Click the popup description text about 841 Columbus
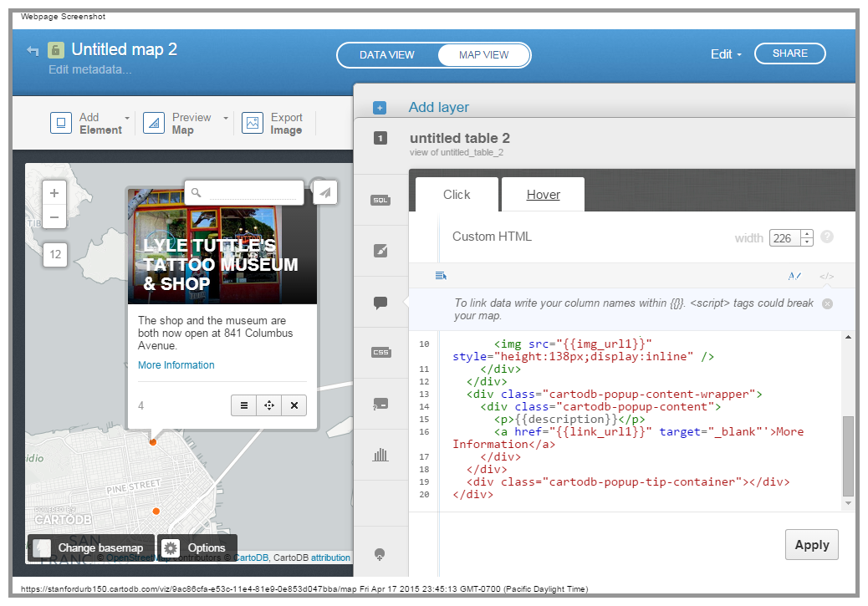 (x=216, y=333)
